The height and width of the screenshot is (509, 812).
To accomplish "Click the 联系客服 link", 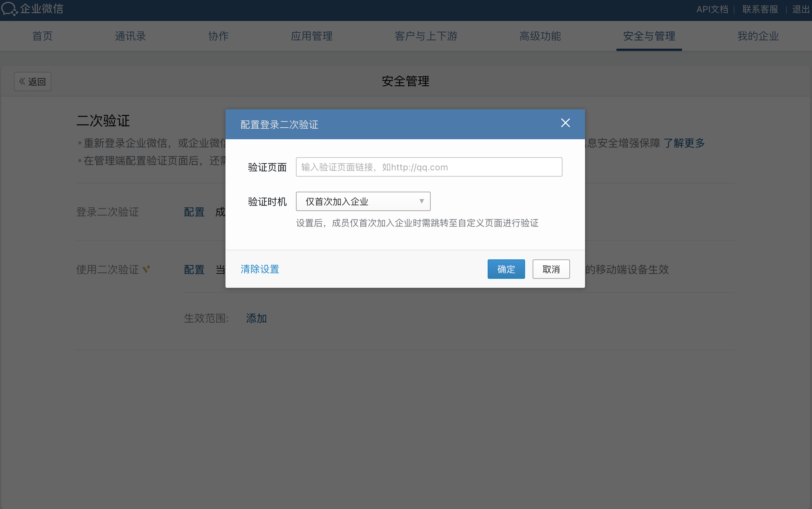I will tap(760, 9).
